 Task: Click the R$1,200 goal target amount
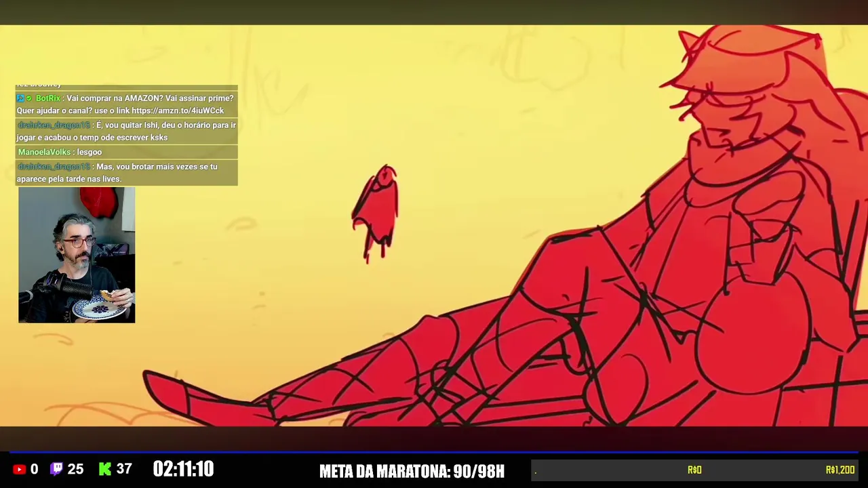840,470
